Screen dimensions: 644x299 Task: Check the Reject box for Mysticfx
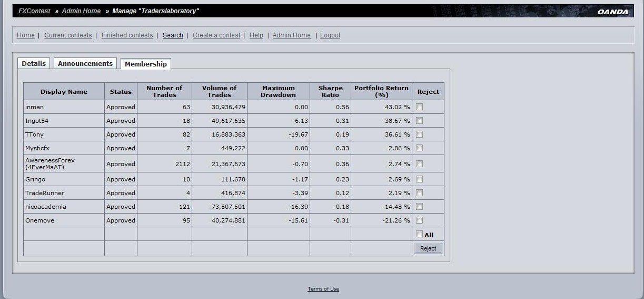click(419, 148)
